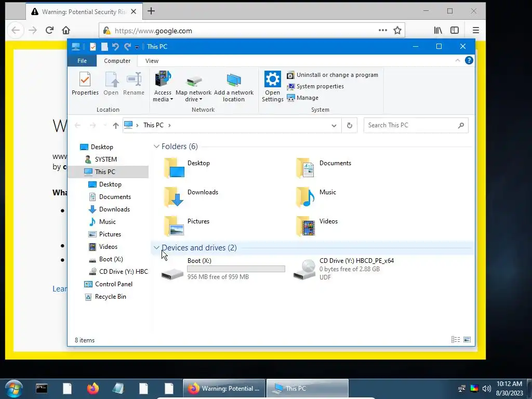Switch to the View ribbon tab
The height and width of the screenshot is (399, 532).
click(152, 61)
